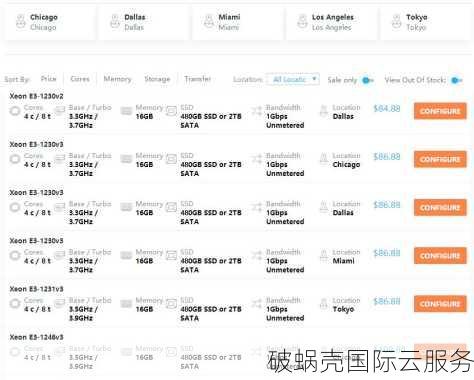This screenshot has height=380, width=474.
Task: Sort server list by Memory
Action: [x=117, y=79]
